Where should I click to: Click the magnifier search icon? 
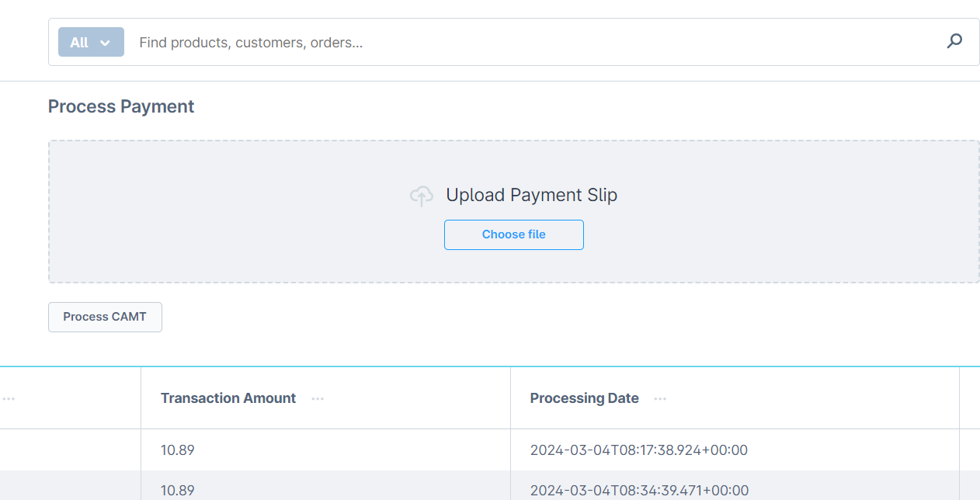[954, 41]
